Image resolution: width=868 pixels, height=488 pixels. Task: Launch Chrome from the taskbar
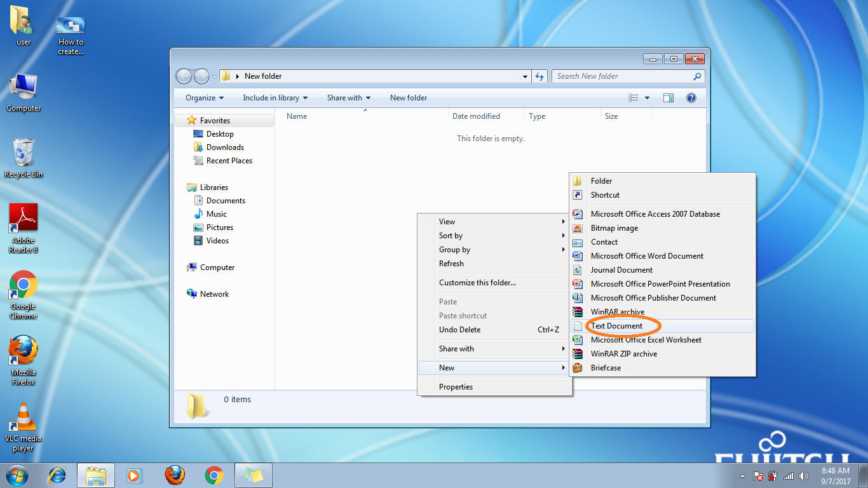pyautogui.click(x=214, y=475)
